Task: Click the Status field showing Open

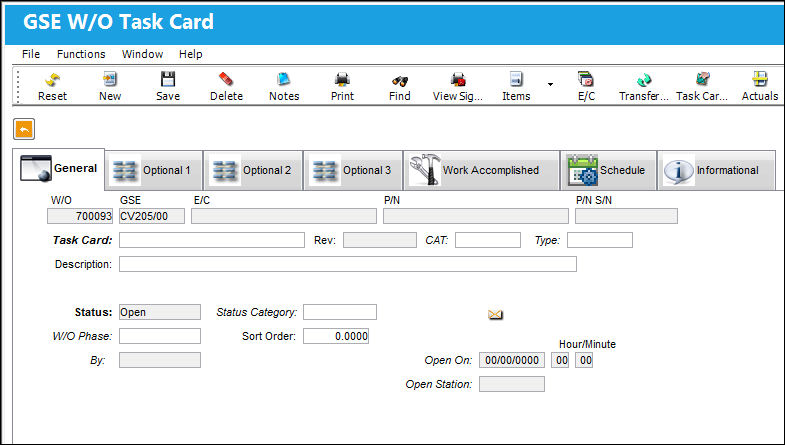Action: (x=160, y=312)
